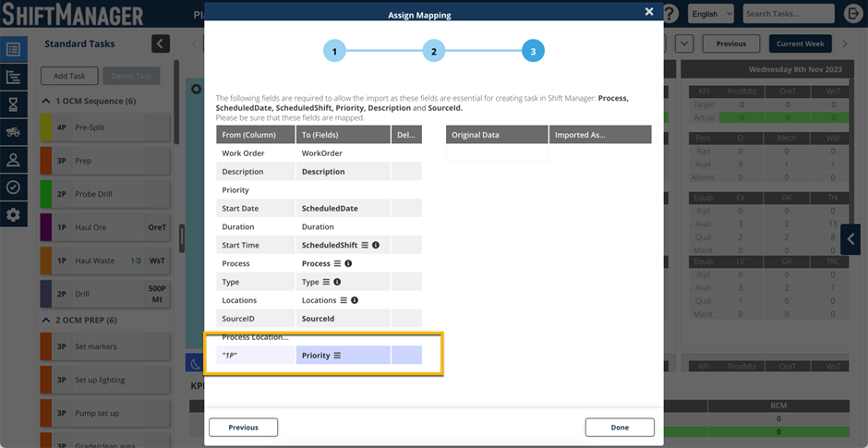
Task: Open the settings gear sidebar icon
Action: pyautogui.click(x=13, y=214)
